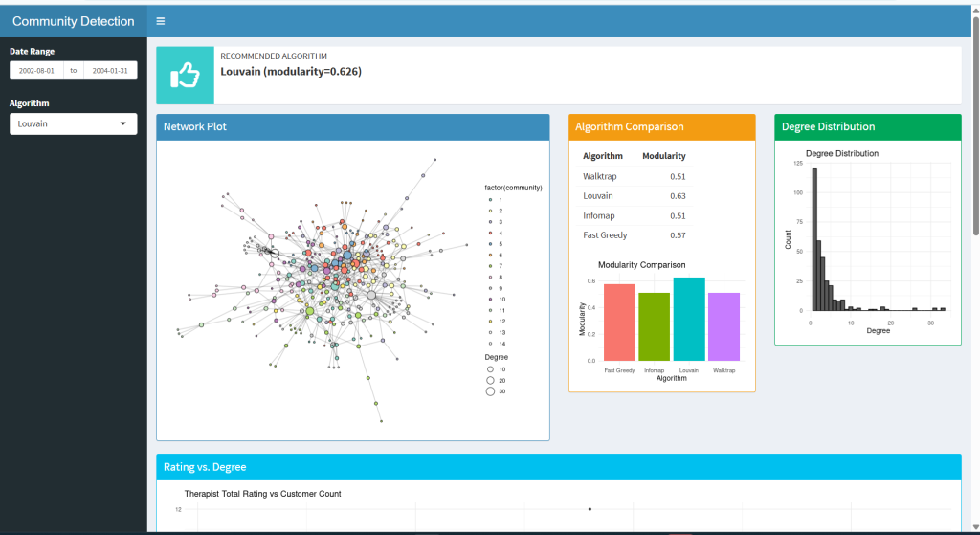Image resolution: width=980 pixels, height=535 pixels.
Task: Click the tallest bar in the degree histogram
Action: tap(814, 239)
